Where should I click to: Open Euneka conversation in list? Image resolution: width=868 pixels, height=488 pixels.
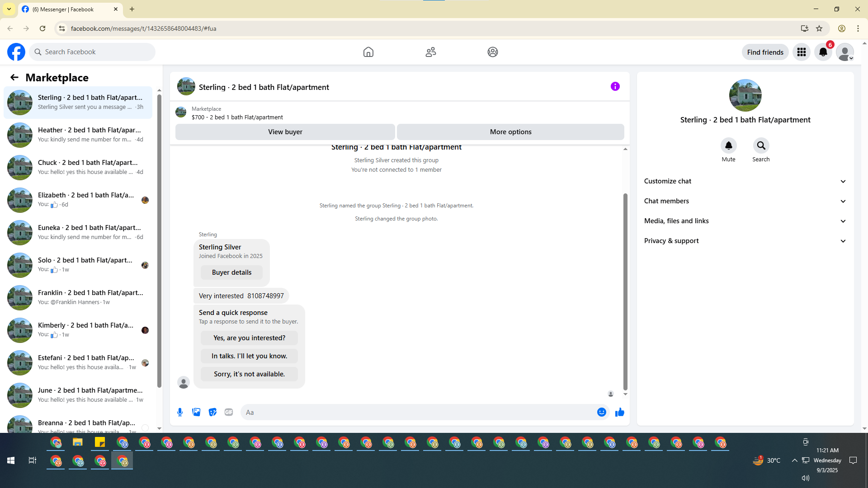click(78, 233)
